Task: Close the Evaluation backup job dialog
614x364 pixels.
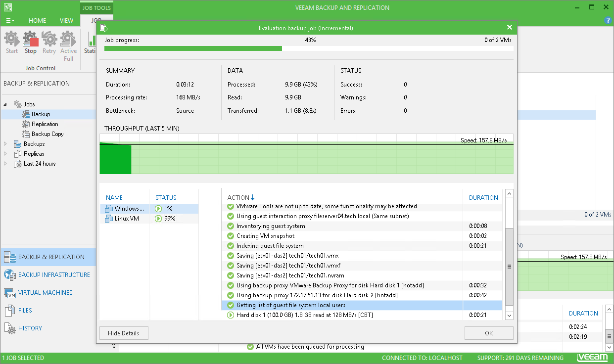Action: click(510, 28)
